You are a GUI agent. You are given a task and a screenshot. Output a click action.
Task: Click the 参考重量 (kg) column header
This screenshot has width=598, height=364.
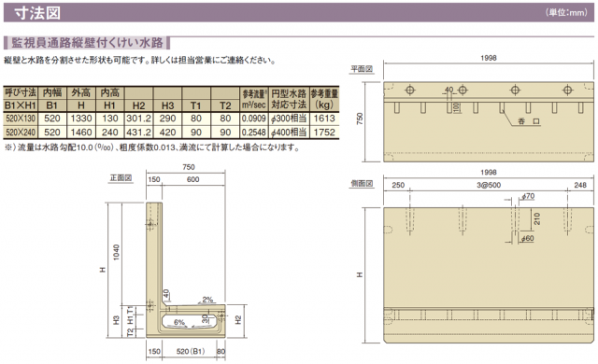click(x=324, y=99)
